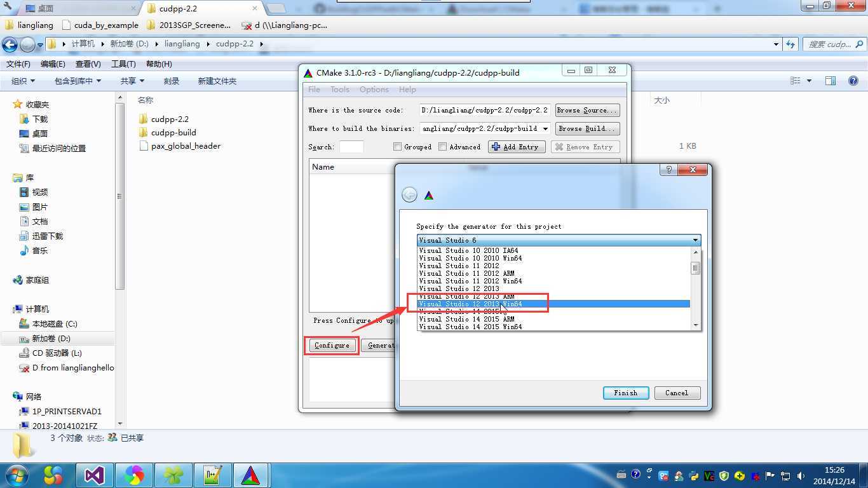This screenshot has height=488, width=868.
Task: Open Explorer help question-mark icon
Action: [x=854, y=81]
